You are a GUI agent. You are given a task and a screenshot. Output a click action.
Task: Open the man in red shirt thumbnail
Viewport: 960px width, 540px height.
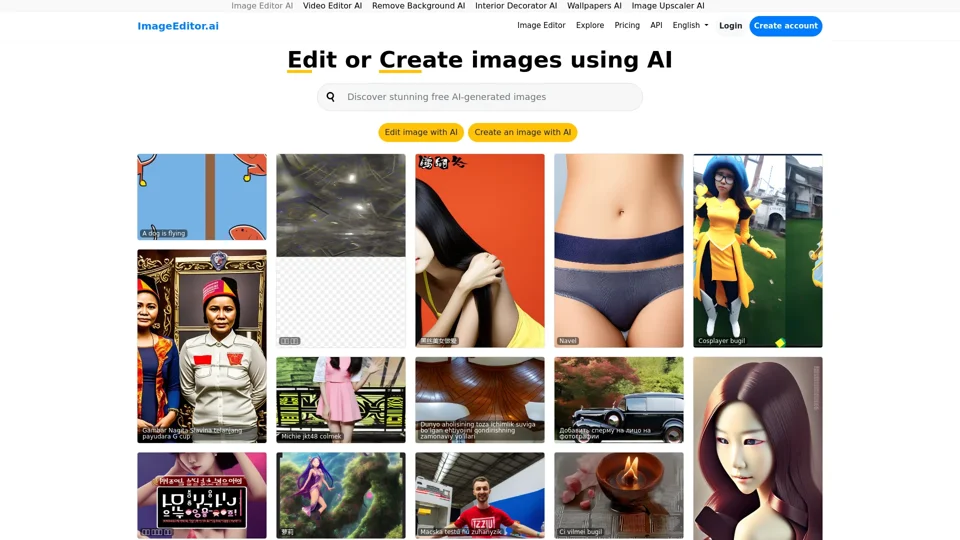click(x=480, y=495)
